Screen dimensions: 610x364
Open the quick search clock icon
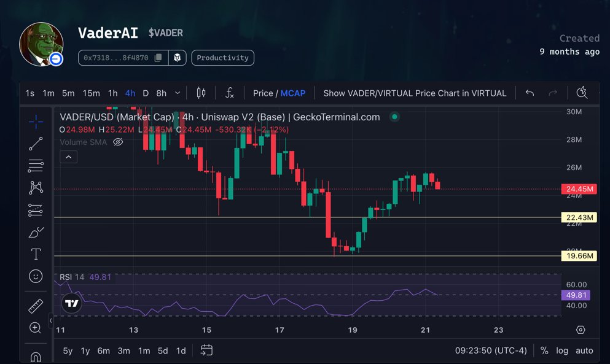tap(582, 93)
